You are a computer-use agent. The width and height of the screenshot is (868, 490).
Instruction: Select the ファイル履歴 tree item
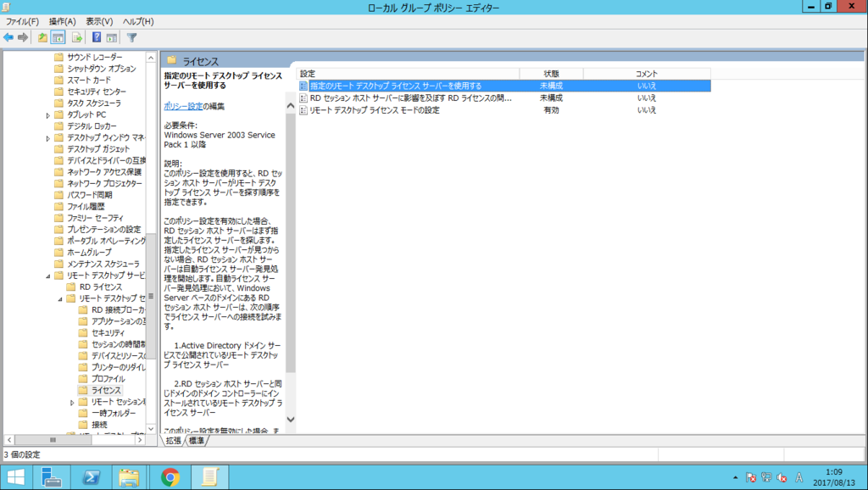click(x=86, y=207)
